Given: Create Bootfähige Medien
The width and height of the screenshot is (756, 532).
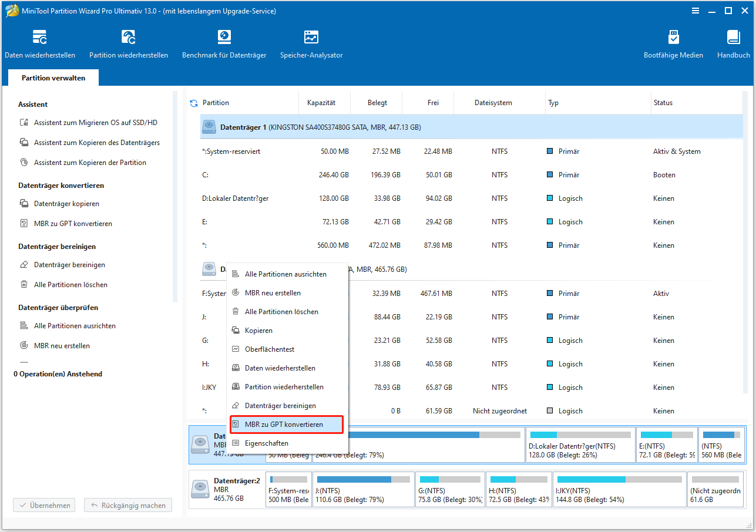Looking at the screenshot, I should 673,44.
